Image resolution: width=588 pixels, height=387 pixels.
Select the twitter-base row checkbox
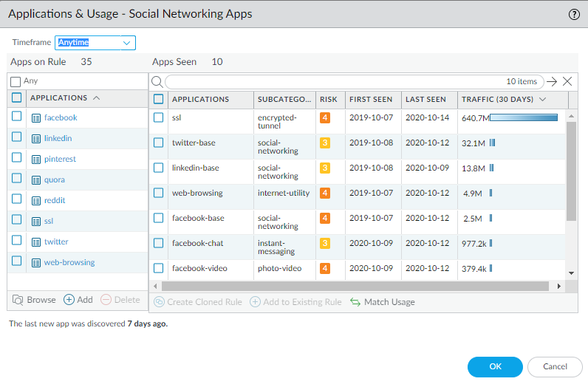point(158,143)
